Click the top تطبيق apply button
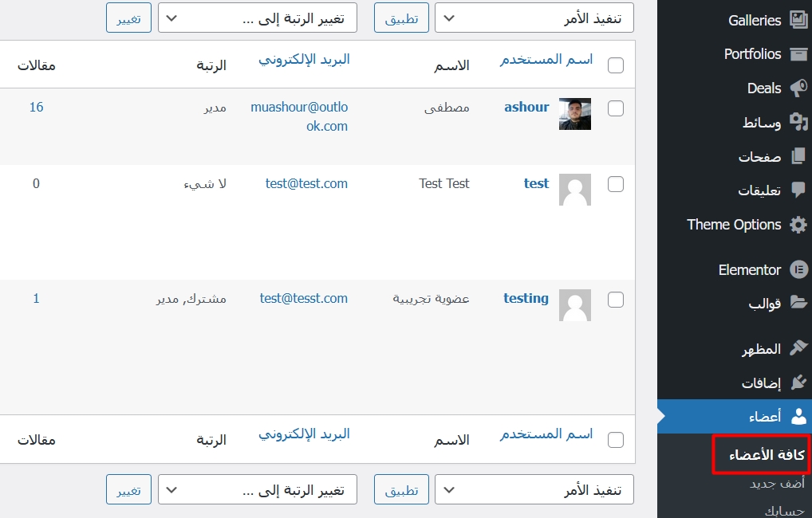Screen dimensions: 812x518 click(401, 18)
